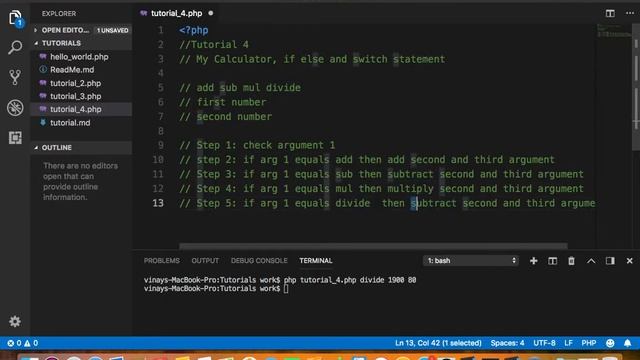This screenshot has width=640, height=360.
Task: Open feedback smiley in status bar
Action: coord(610,343)
